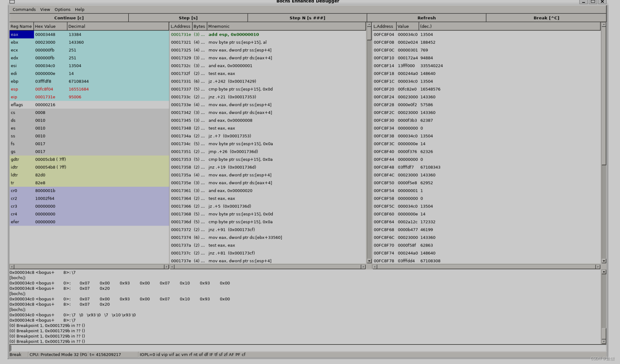Screen dimensions: 620x364
Task: Click disassembly pane scroll up arrow
Action: point(369,25)
